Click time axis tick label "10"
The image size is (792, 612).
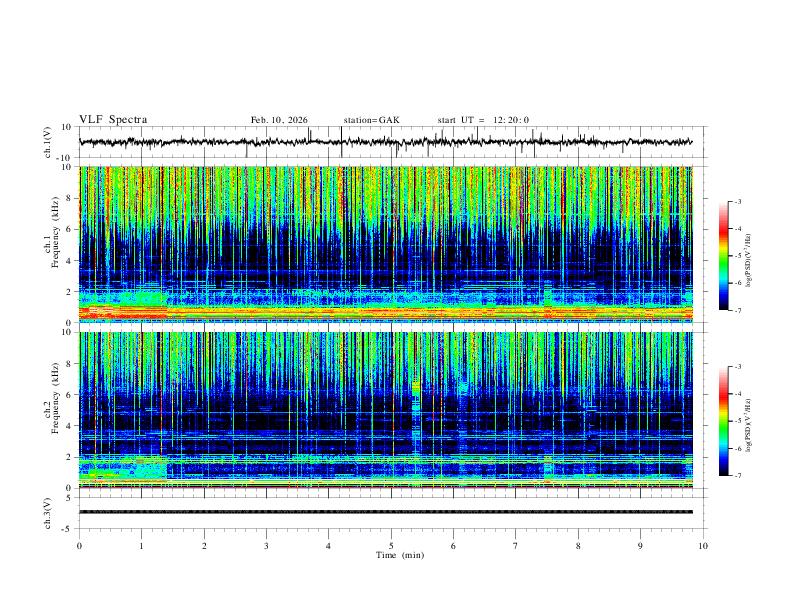(703, 546)
